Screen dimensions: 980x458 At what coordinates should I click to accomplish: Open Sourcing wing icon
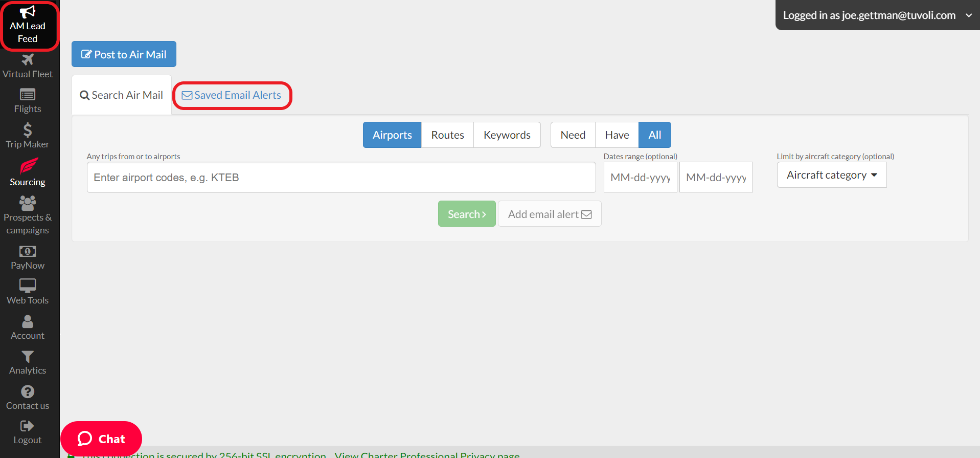28,166
